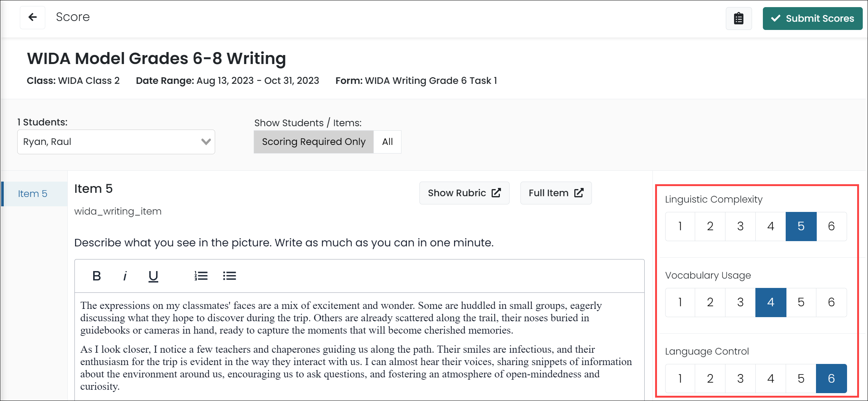Image resolution: width=868 pixels, height=401 pixels.
Task: Click the Class: WIDA Class 2 text
Action: pyautogui.click(x=73, y=80)
